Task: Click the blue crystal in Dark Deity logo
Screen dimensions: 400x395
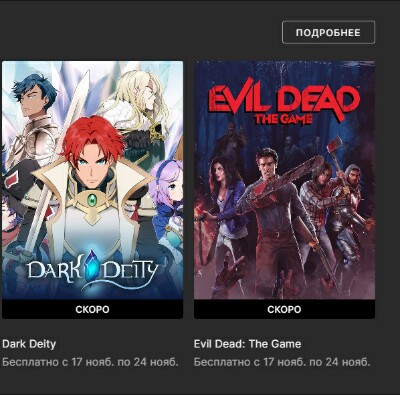Action: [90, 267]
